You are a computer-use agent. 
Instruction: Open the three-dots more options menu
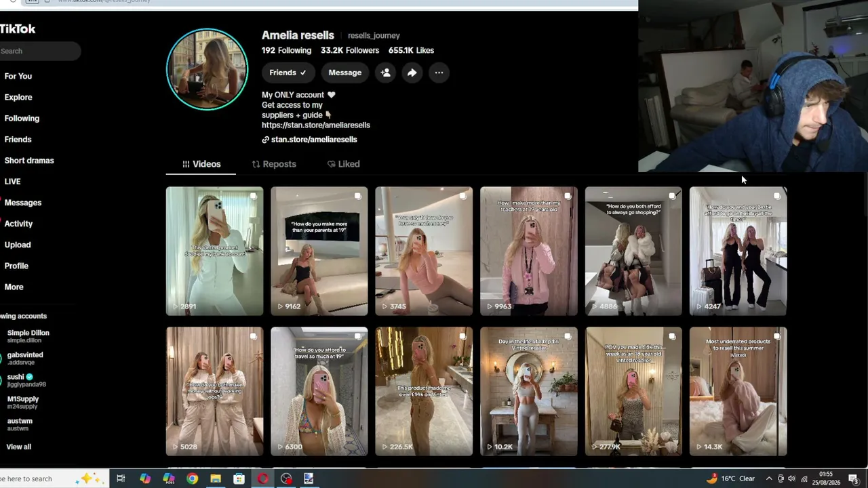click(439, 73)
